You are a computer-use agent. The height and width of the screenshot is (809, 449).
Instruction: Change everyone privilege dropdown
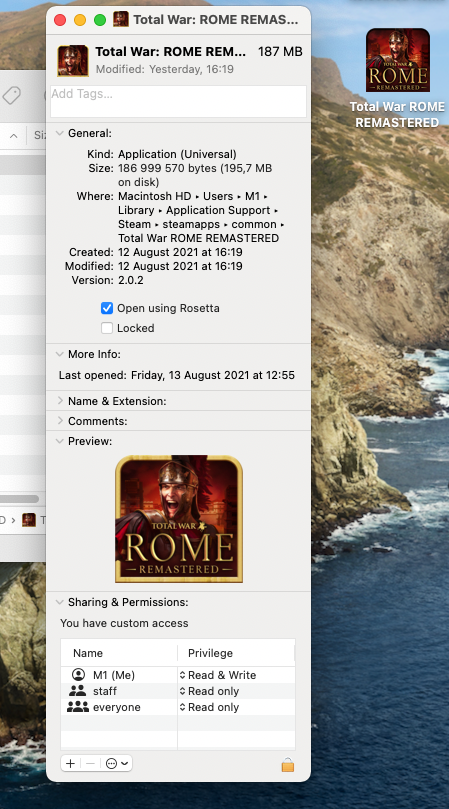(x=210, y=707)
